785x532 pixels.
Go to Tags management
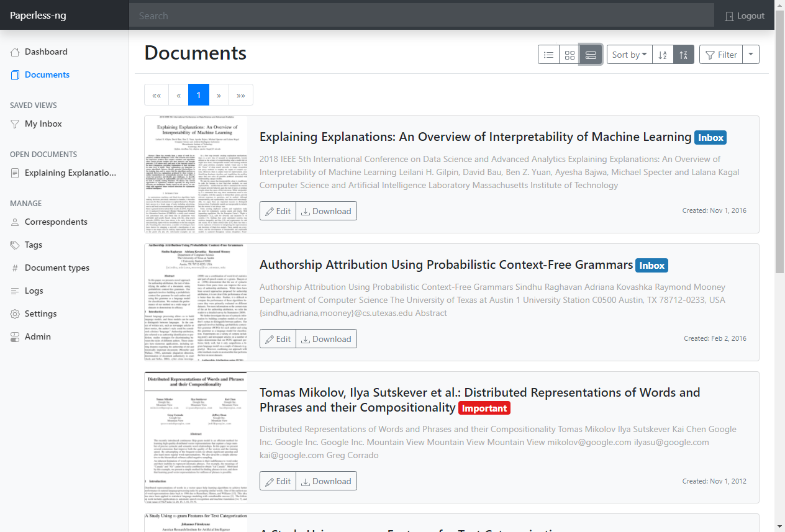(34, 245)
